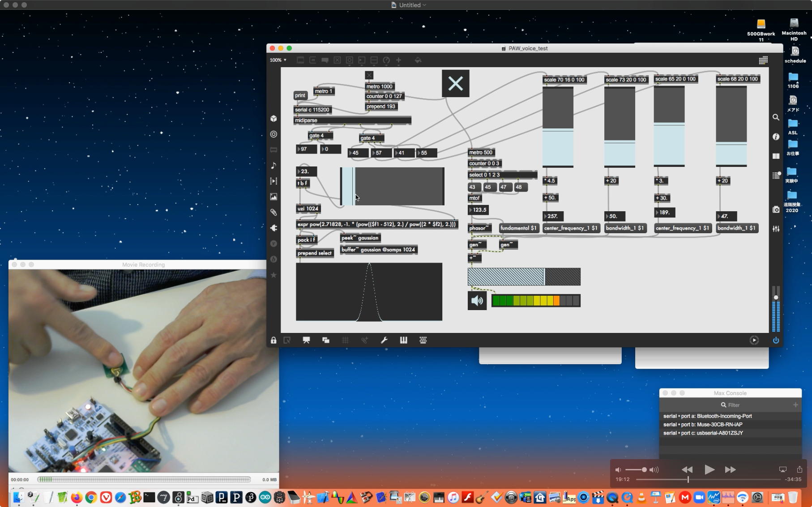Screen dimensions: 812x507
Task: Adjust the QuickTime volume slider
Action: tap(636, 470)
